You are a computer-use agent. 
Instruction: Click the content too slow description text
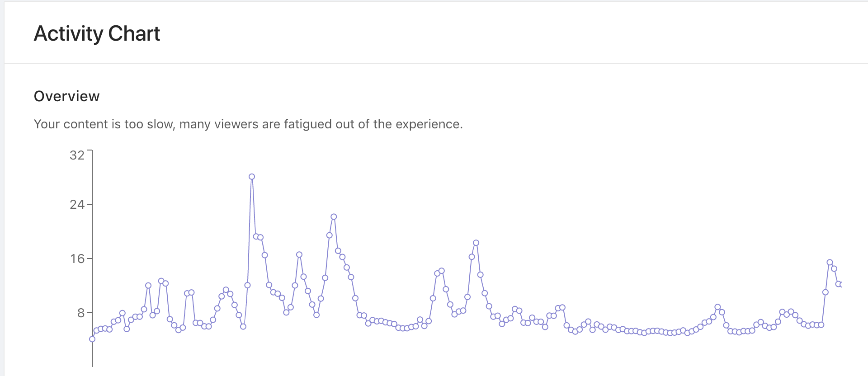point(248,124)
